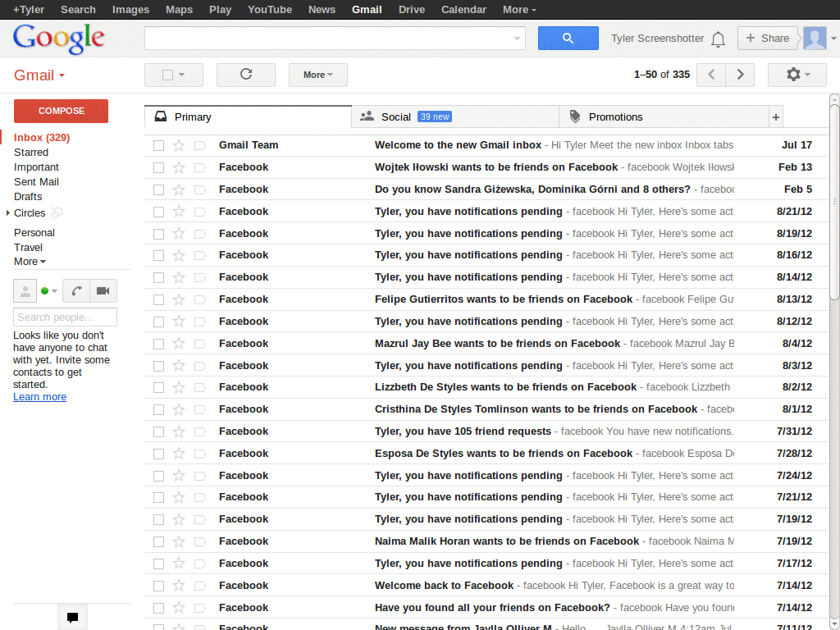Open the Learn more chat link

click(39, 396)
